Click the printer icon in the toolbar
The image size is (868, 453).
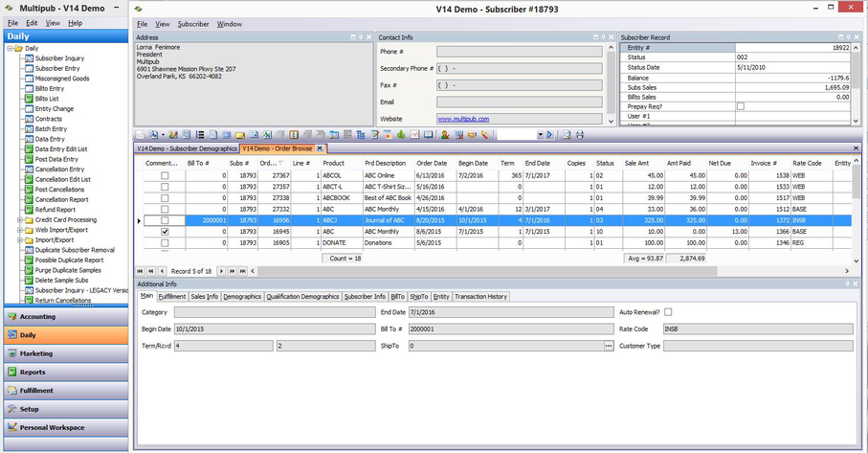(580, 135)
